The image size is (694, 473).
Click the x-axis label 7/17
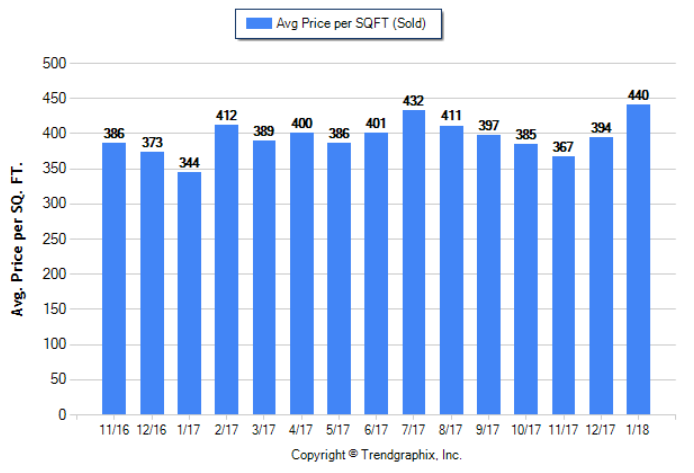(x=413, y=430)
